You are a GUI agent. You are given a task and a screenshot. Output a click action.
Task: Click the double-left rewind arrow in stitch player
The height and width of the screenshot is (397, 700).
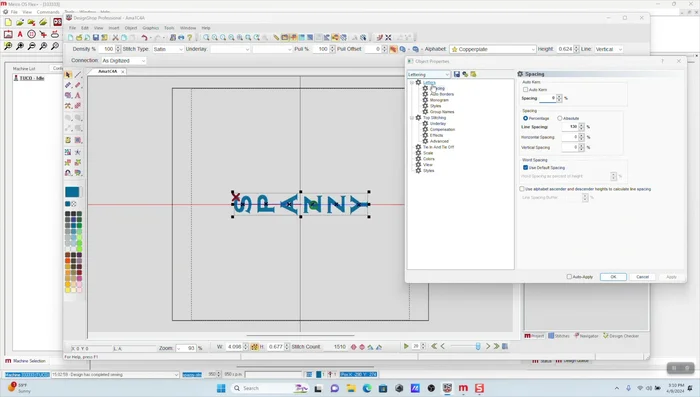(434, 346)
